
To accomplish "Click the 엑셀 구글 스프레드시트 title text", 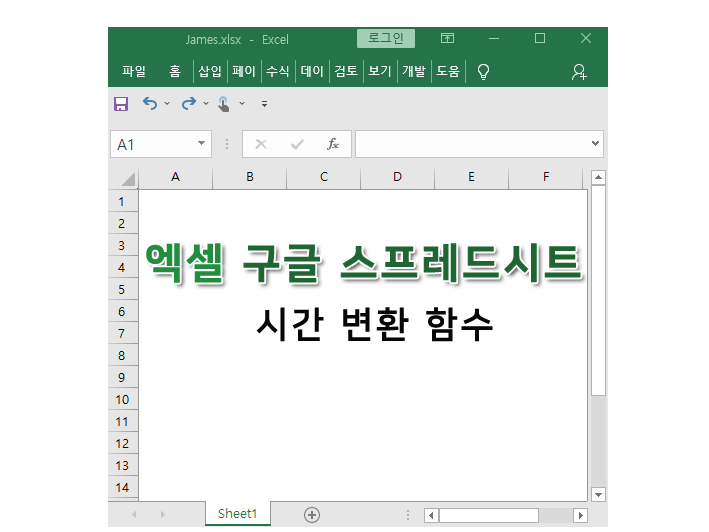I will coord(364,263).
